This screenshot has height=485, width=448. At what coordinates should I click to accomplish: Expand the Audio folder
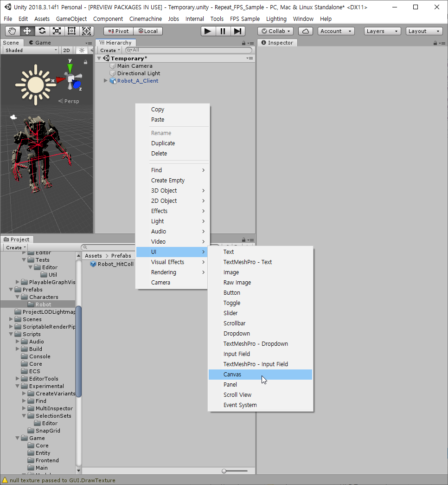18,341
